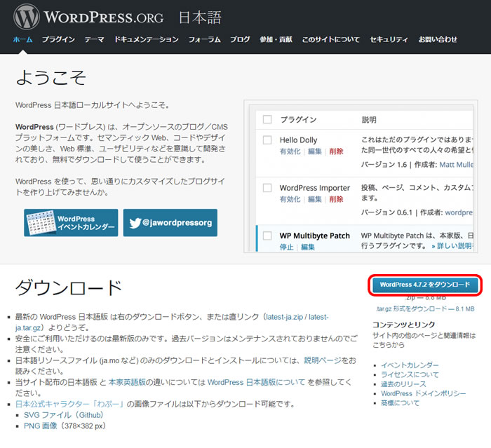Go to セキュリティ in the navigation bar
The height and width of the screenshot is (448, 491).
(x=389, y=39)
